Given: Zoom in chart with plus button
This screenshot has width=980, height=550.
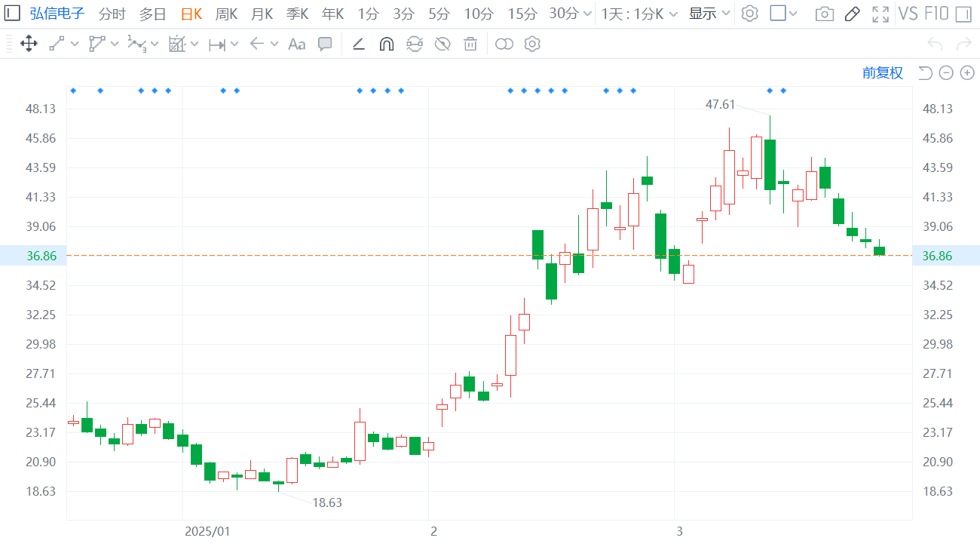Looking at the screenshot, I should [967, 72].
